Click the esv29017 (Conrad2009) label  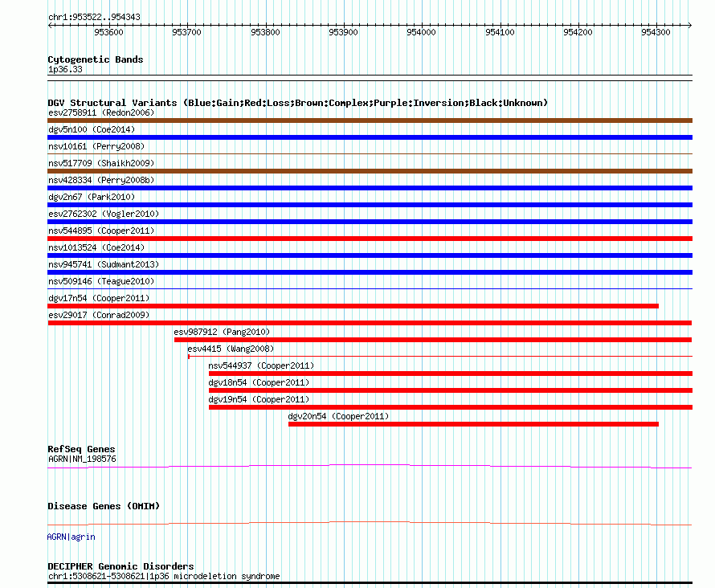99,315
